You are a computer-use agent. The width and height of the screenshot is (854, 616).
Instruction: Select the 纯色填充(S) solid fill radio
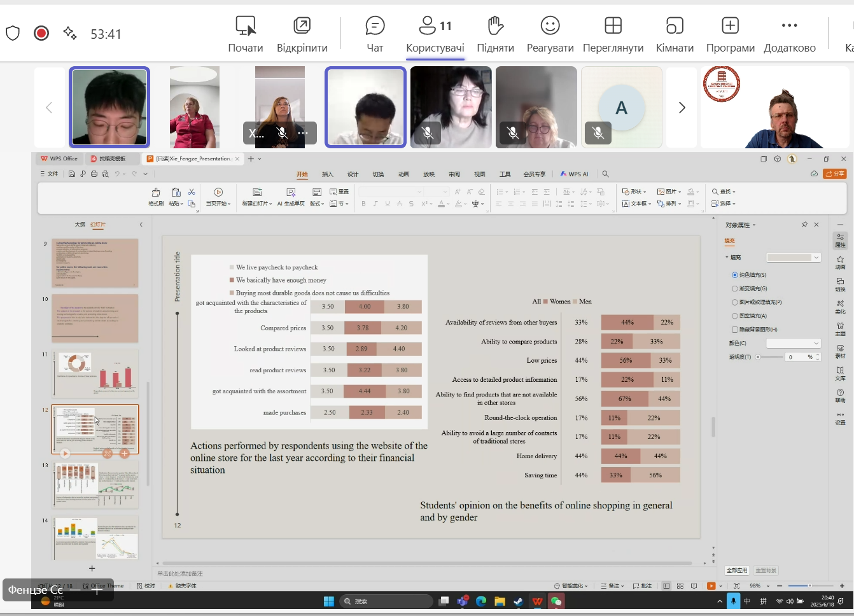pyautogui.click(x=735, y=275)
